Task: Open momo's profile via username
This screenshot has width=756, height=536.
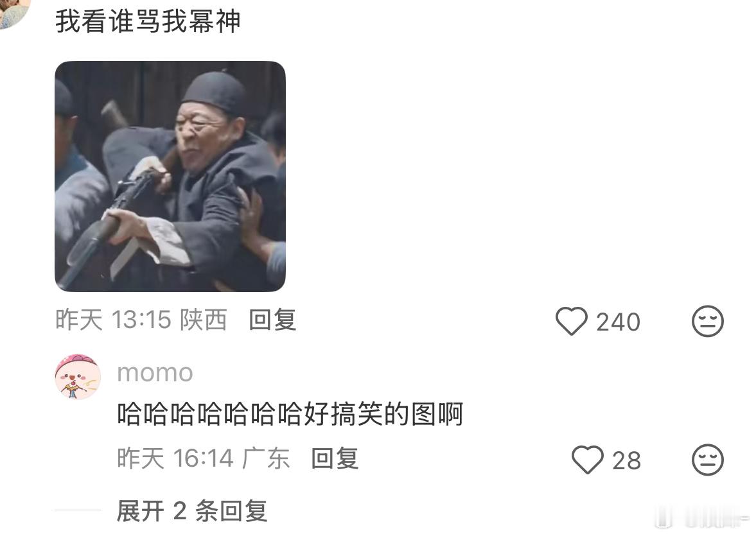Action: pos(155,373)
